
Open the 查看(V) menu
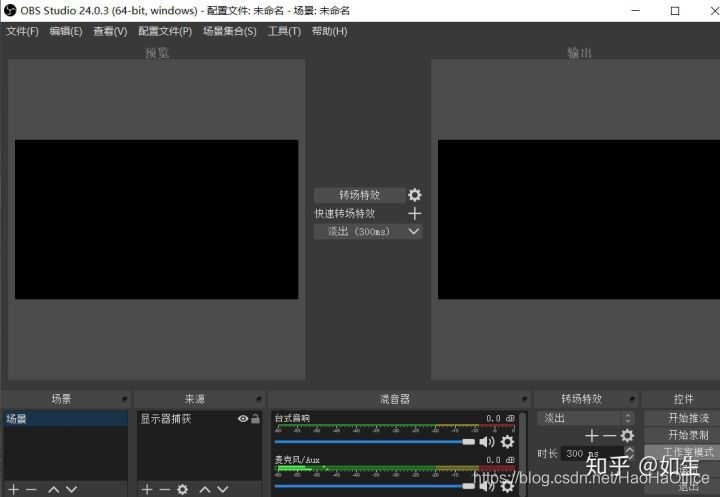click(x=110, y=31)
